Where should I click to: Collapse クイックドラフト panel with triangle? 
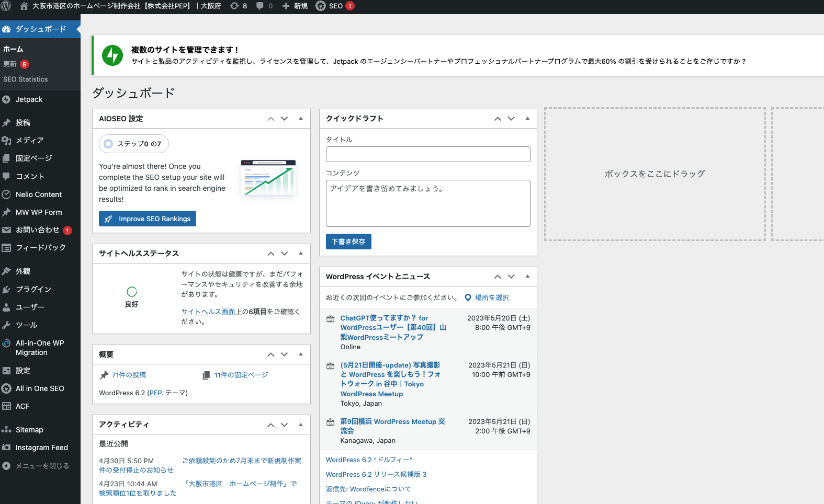point(527,119)
